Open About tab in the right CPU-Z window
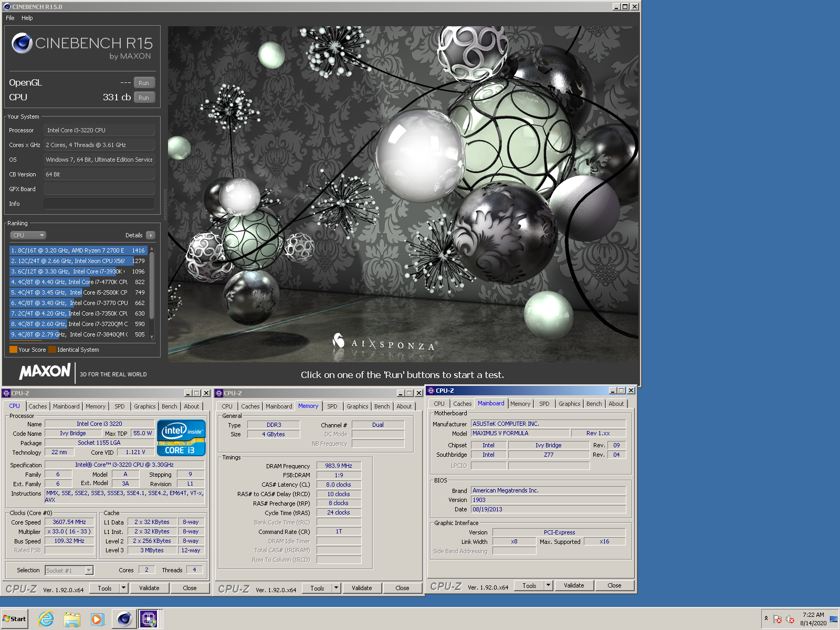The width and height of the screenshot is (840, 630). (x=616, y=404)
